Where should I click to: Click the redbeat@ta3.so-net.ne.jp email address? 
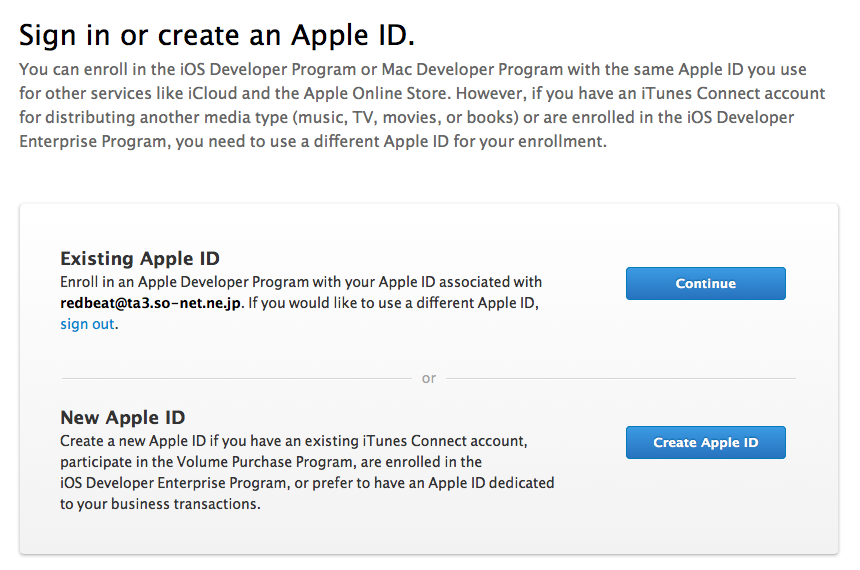pyautogui.click(x=150, y=303)
